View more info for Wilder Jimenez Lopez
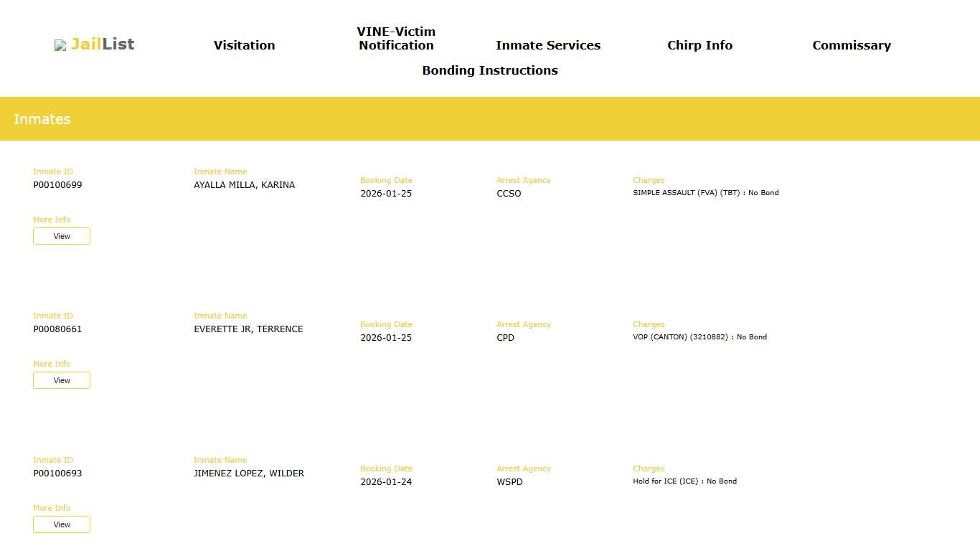 [62, 524]
